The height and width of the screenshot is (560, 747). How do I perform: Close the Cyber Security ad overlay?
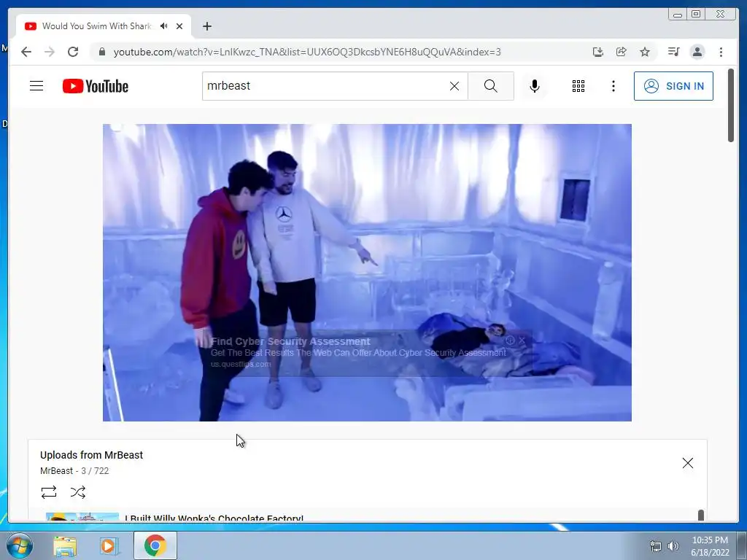tap(522, 340)
